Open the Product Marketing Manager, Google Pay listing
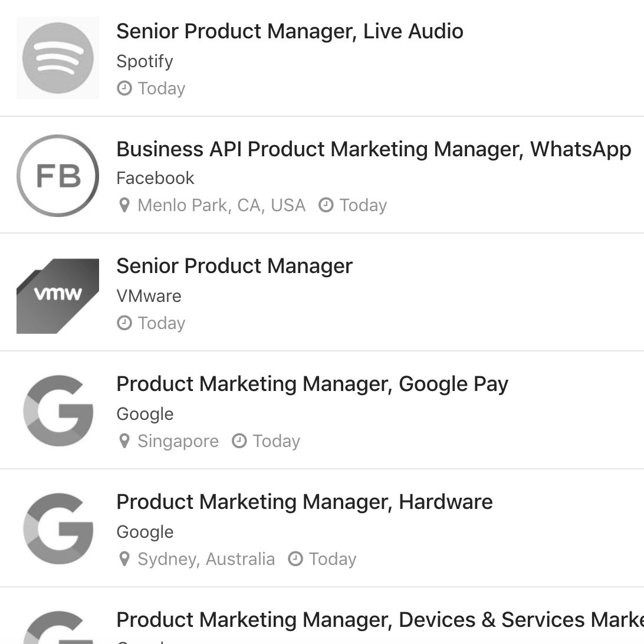The image size is (644, 644). [313, 383]
